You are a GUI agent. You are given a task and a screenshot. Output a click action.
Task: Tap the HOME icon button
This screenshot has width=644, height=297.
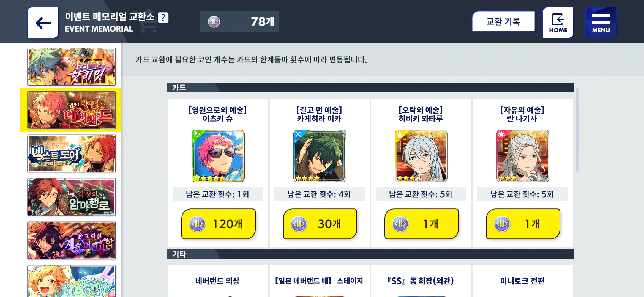click(x=558, y=23)
